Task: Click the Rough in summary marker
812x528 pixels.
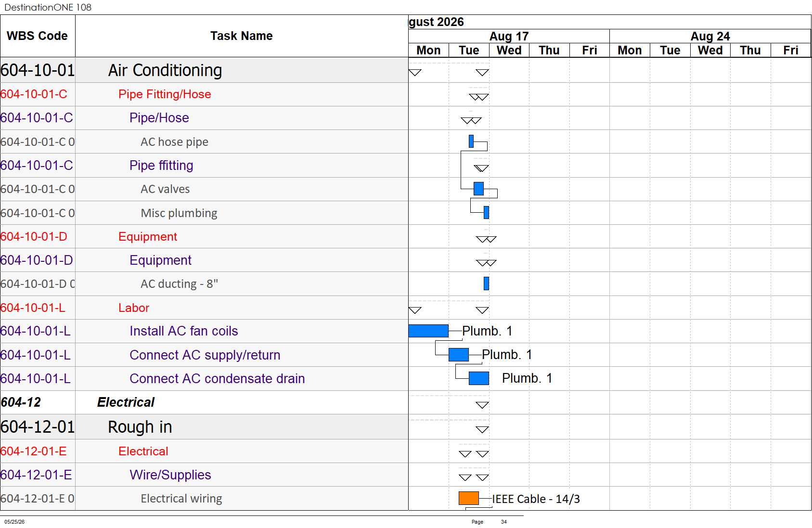Action: click(x=482, y=430)
